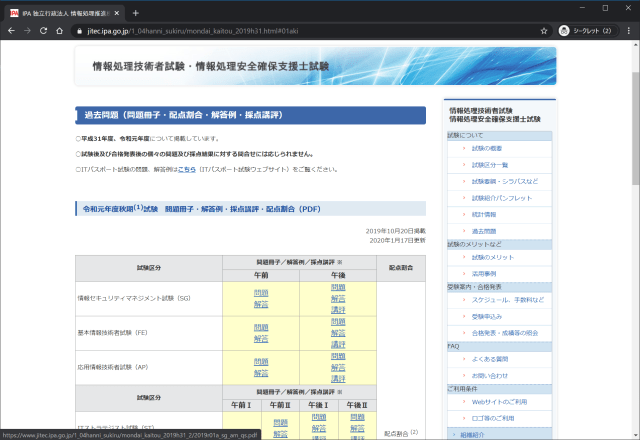
Task: Open AP 午前 問題 link
Action: click(261, 362)
